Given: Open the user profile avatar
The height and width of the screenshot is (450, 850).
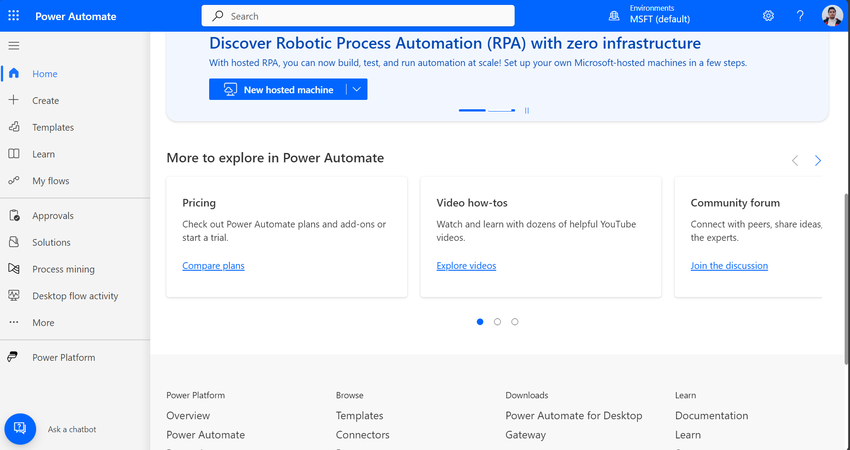Looking at the screenshot, I should (832, 16).
